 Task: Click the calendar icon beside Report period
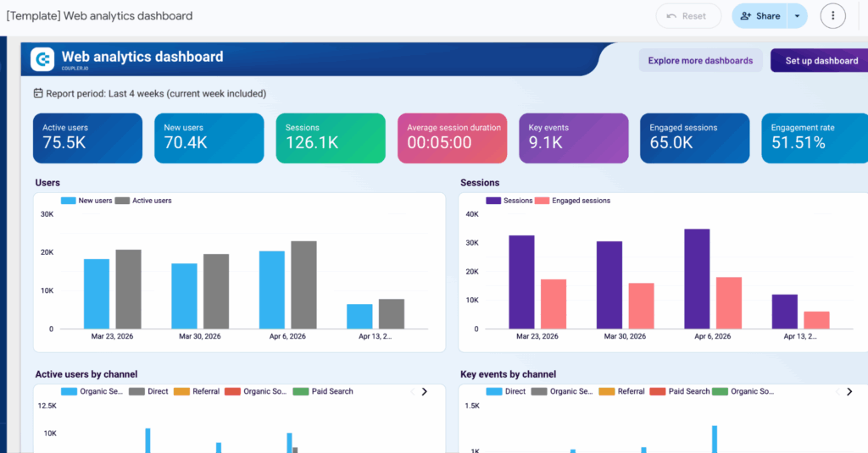point(38,93)
